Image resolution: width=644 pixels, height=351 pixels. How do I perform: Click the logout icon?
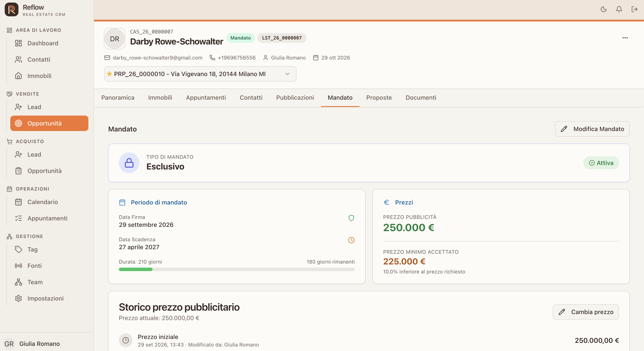click(634, 9)
